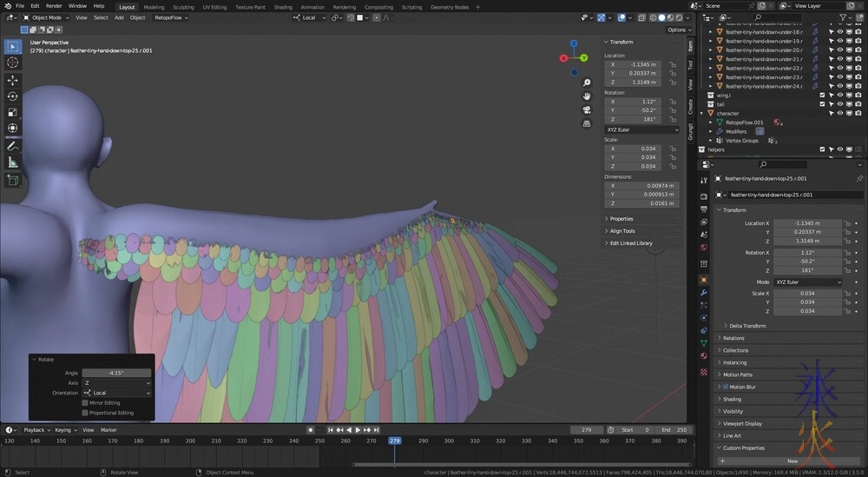Image resolution: width=868 pixels, height=477 pixels.
Task: Open the XYZ Euler rotation mode dropdown
Action: [641, 129]
